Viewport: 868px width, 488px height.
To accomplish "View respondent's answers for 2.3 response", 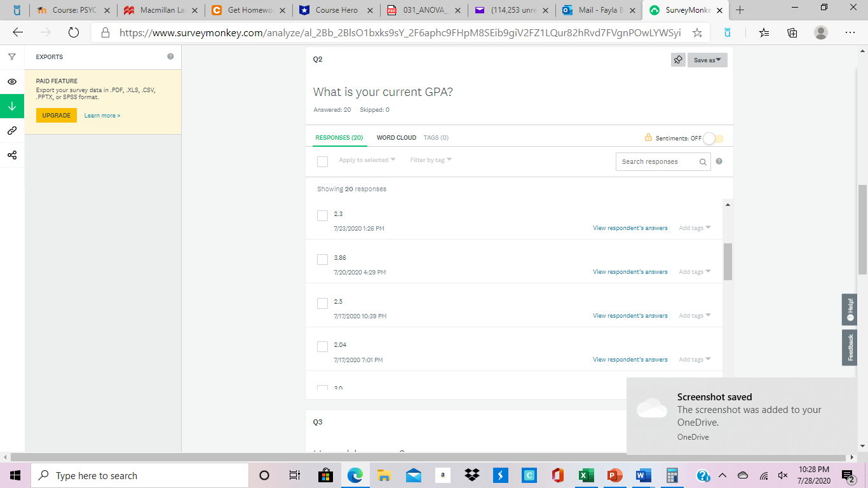I will (630, 228).
